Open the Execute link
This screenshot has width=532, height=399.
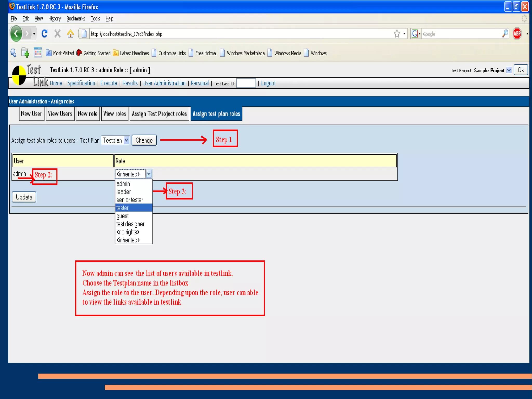[109, 83]
